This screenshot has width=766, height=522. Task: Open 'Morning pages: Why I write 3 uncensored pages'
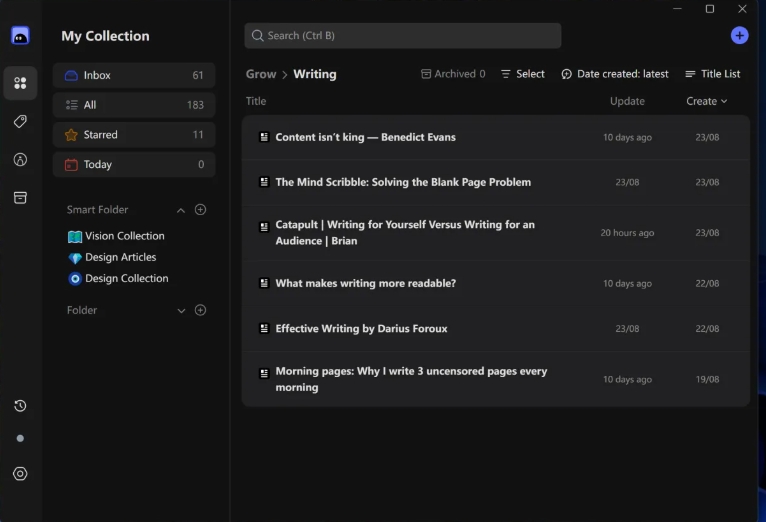pos(496,379)
